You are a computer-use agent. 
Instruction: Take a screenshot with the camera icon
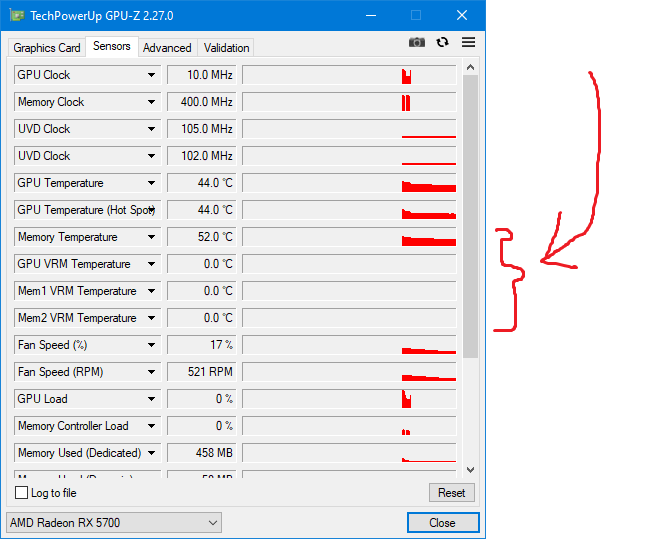[417, 43]
